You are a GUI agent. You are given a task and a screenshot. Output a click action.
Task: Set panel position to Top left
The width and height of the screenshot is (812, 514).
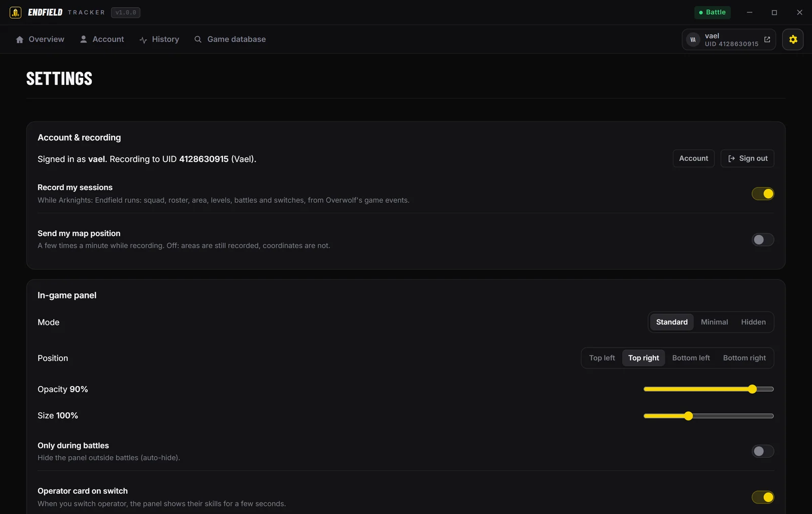(602, 358)
